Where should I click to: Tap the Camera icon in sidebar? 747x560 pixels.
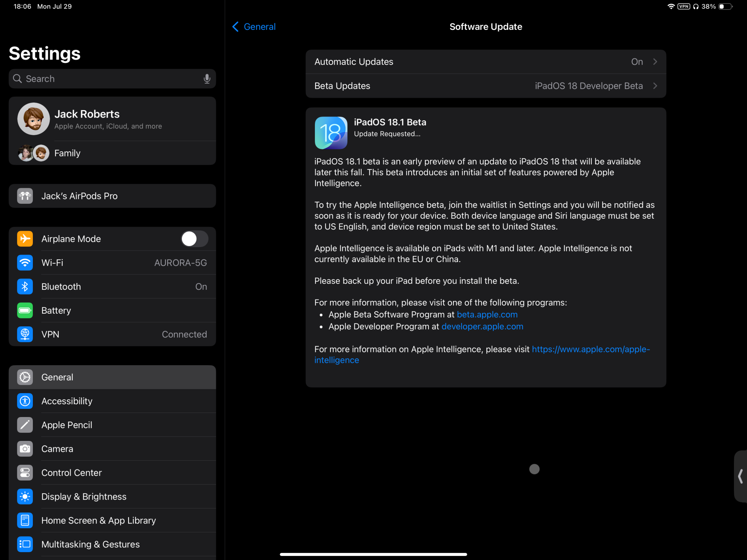click(x=25, y=449)
